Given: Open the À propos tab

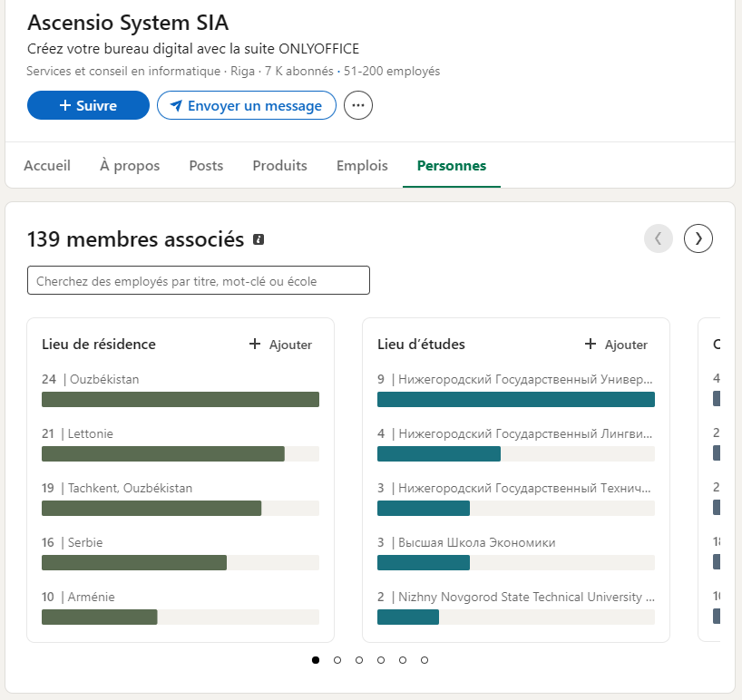Looking at the screenshot, I should point(130,166).
